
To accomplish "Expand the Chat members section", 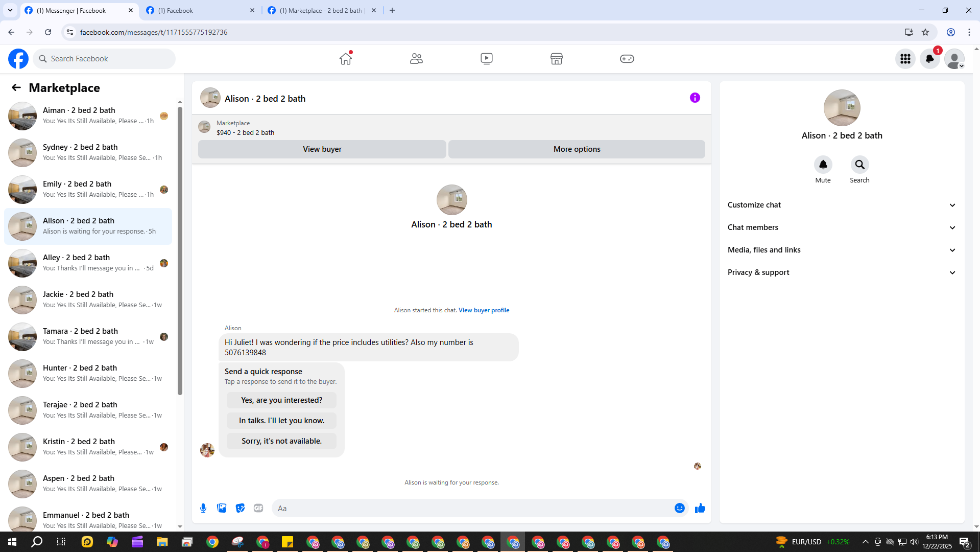I will (x=842, y=227).
